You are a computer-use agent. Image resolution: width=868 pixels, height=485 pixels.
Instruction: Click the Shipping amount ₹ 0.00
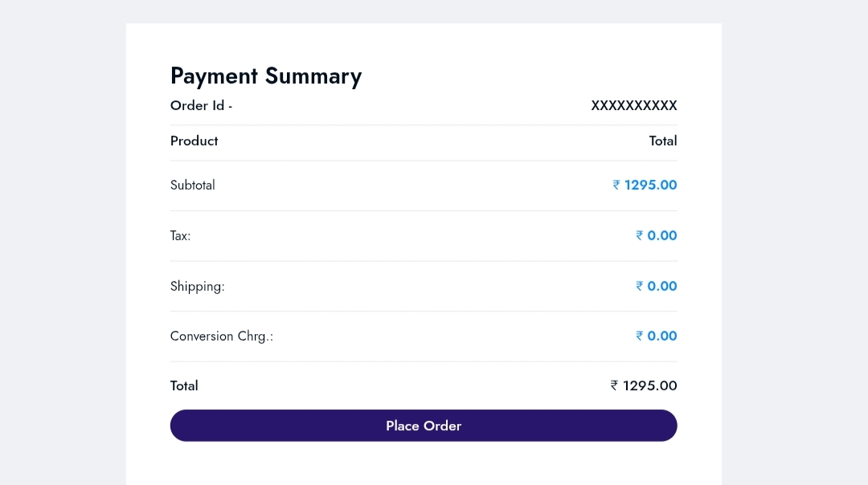pos(657,286)
